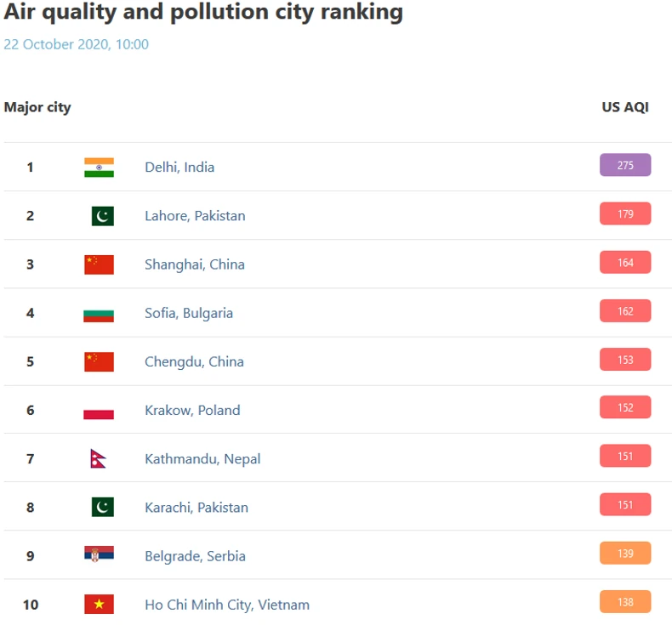
Task: Click the Vietnam flag icon
Action: [x=99, y=605]
